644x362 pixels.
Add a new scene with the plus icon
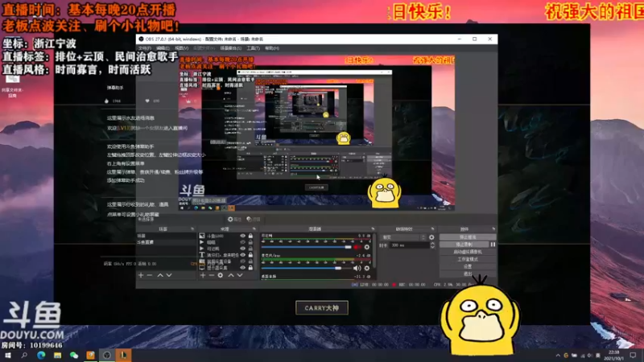(141, 275)
